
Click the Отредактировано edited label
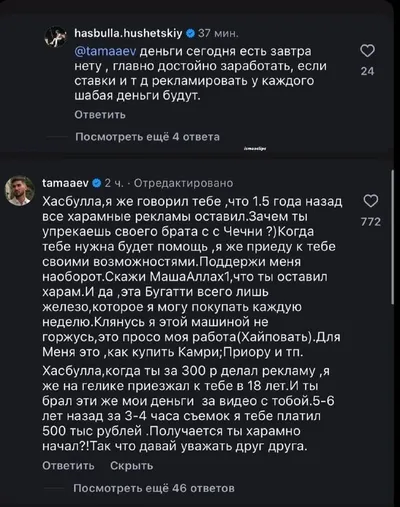tap(183, 183)
